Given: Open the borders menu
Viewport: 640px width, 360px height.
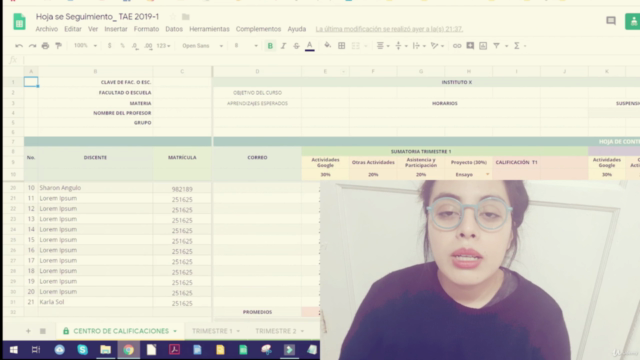Looking at the screenshot, I should pyautogui.click(x=342, y=46).
